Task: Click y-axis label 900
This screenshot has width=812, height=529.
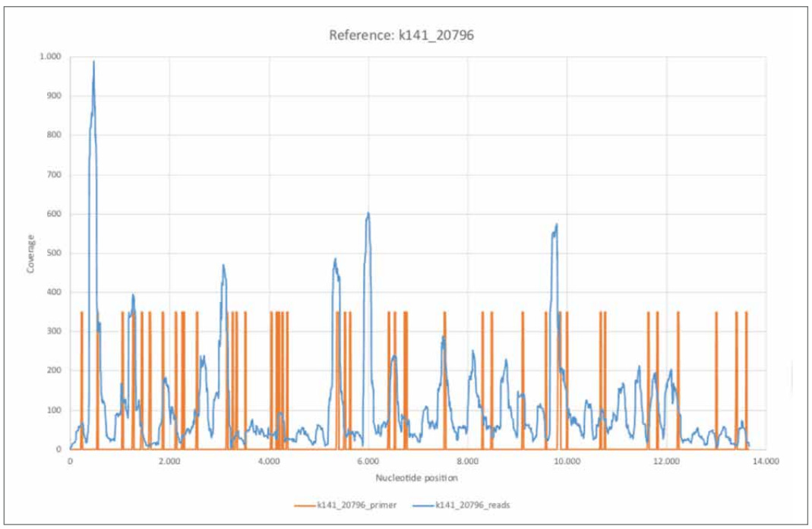Action: [x=55, y=96]
